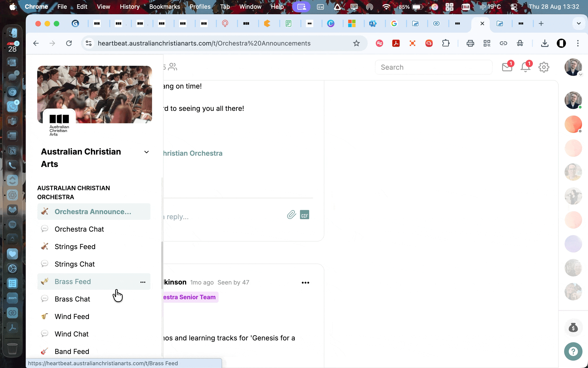Open the Window menu
Screen dimensions: 588x368
[x=250, y=7]
